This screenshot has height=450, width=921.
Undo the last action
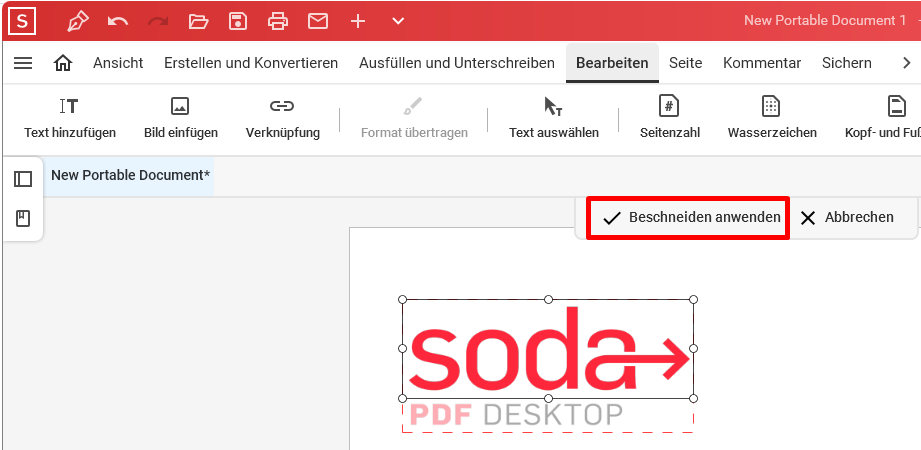(117, 22)
